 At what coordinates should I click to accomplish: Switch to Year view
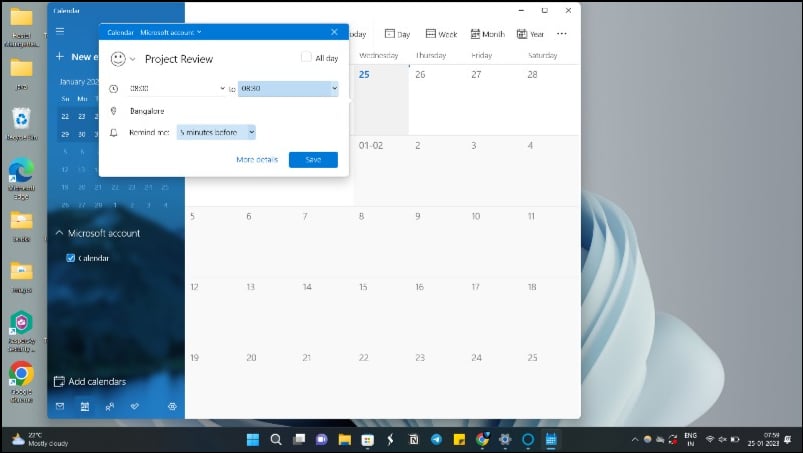[531, 34]
